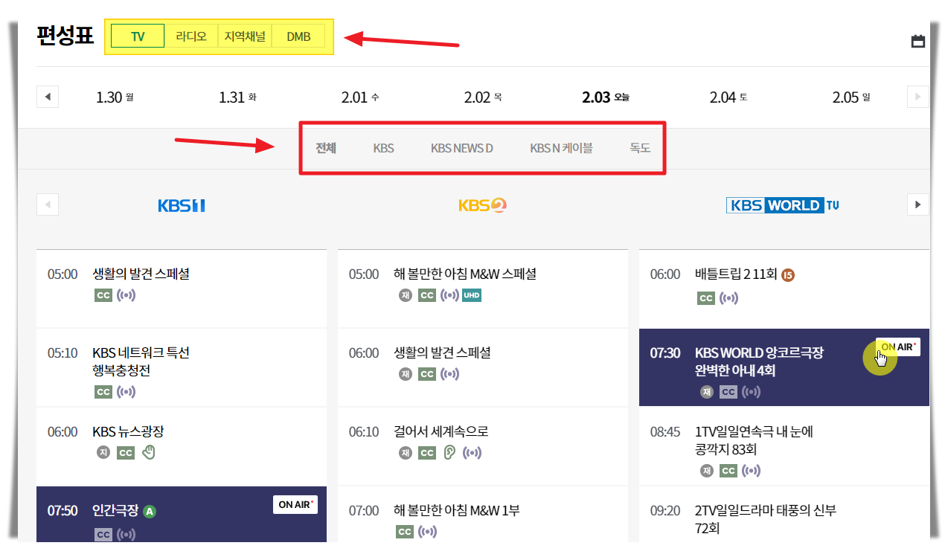Click the CC badge under 배틀트립 2 11회
The height and width of the screenshot is (560, 948).
point(706,298)
